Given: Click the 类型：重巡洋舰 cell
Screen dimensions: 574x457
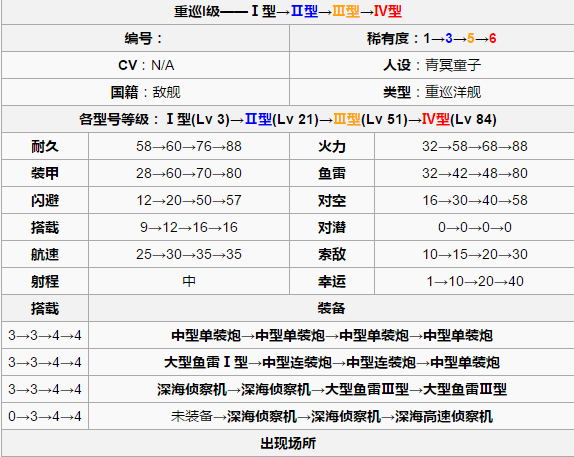Looking at the screenshot, I should [432, 92].
